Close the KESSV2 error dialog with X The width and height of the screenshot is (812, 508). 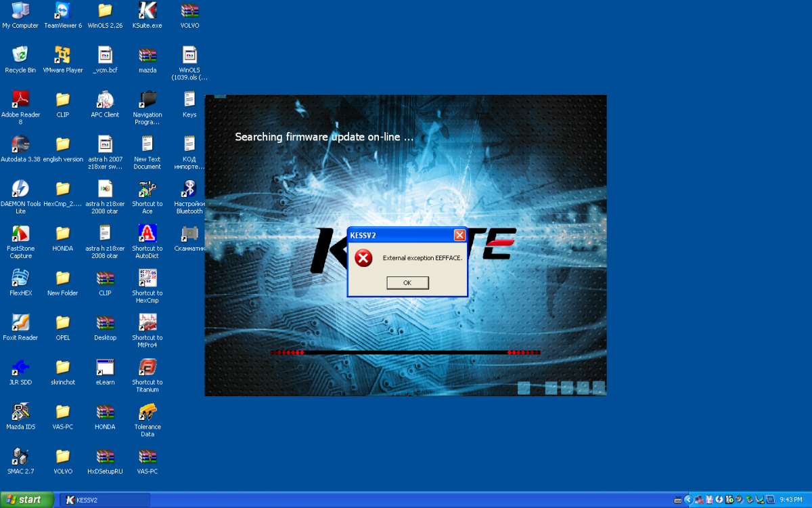[459, 235]
